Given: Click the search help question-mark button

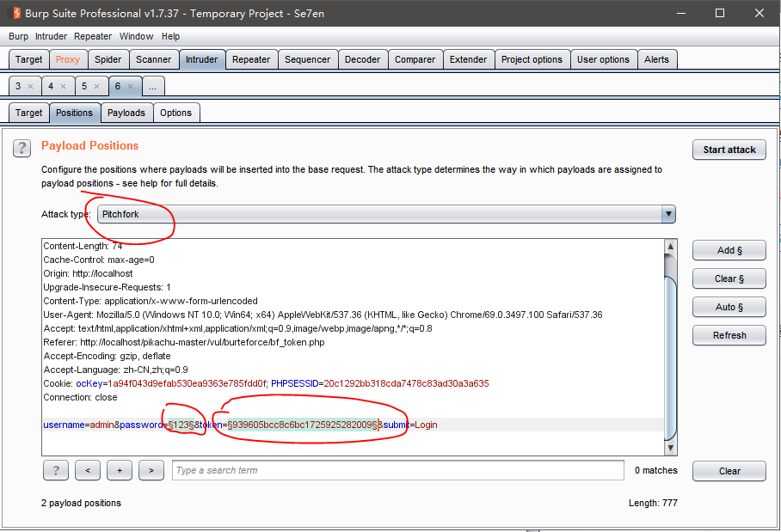Looking at the screenshot, I should click(x=56, y=470).
